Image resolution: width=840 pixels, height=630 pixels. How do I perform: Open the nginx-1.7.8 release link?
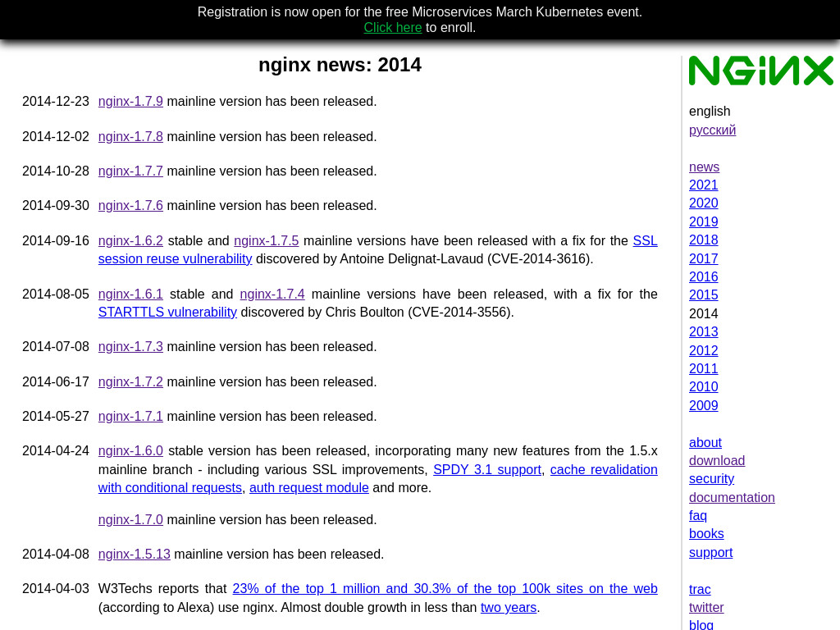coord(130,137)
